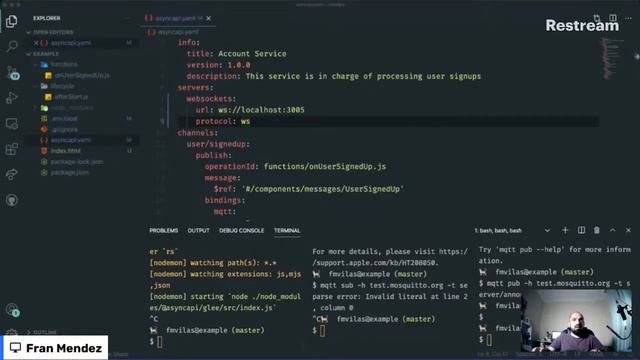Maximize the panel with the up chevron
This screenshot has width=640, height=360.
613,230
